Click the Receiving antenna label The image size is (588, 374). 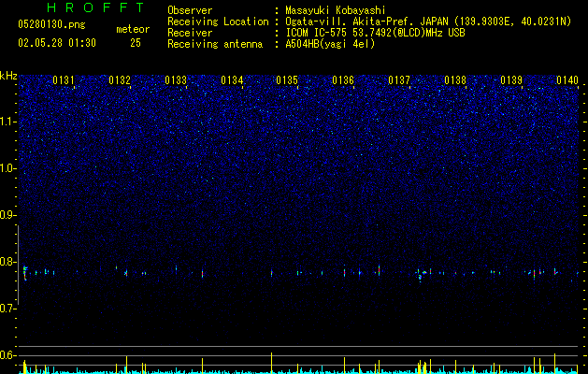(215, 44)
